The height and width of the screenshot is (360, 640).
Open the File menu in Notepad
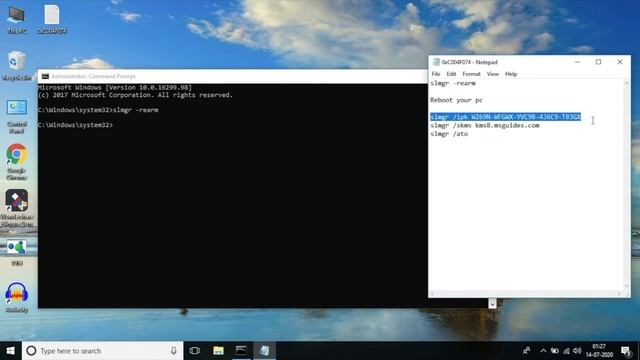click(x=436, y=74)
